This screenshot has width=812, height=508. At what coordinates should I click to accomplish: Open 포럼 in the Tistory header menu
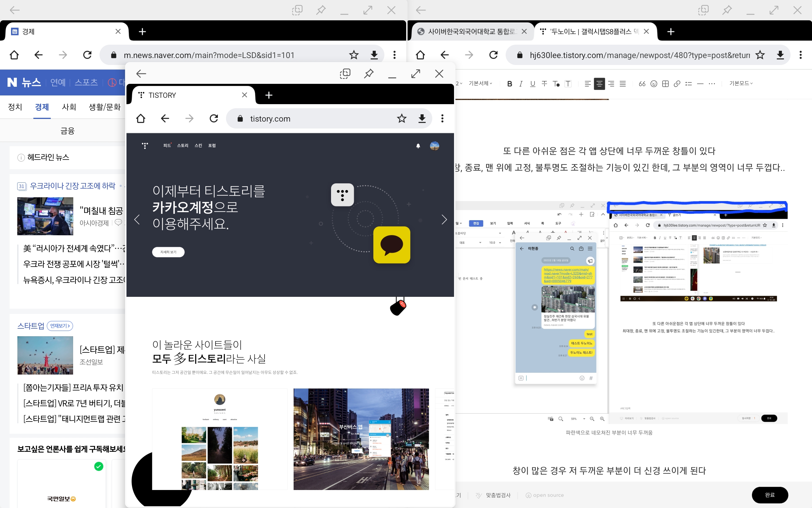pyautogui.click(x=212, y=145)
